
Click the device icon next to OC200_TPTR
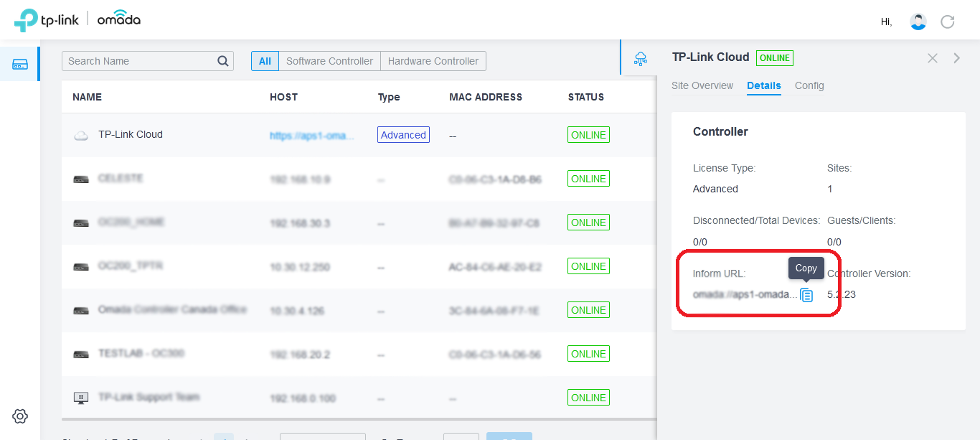coord(80,266)
